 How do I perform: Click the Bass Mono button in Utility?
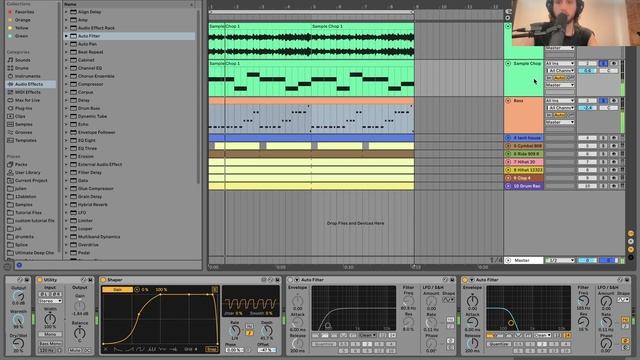(50, 344)
